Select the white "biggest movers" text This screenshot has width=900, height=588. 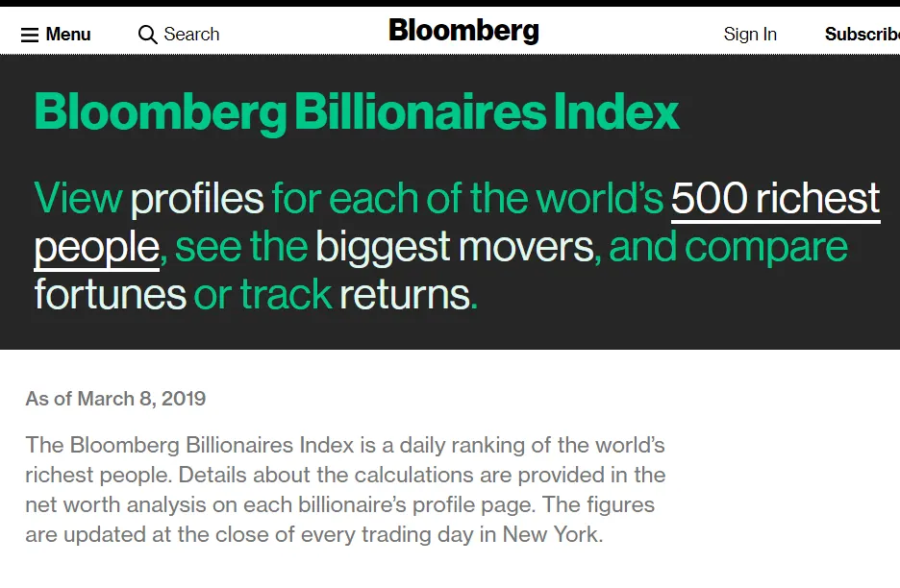click(455, 247)
